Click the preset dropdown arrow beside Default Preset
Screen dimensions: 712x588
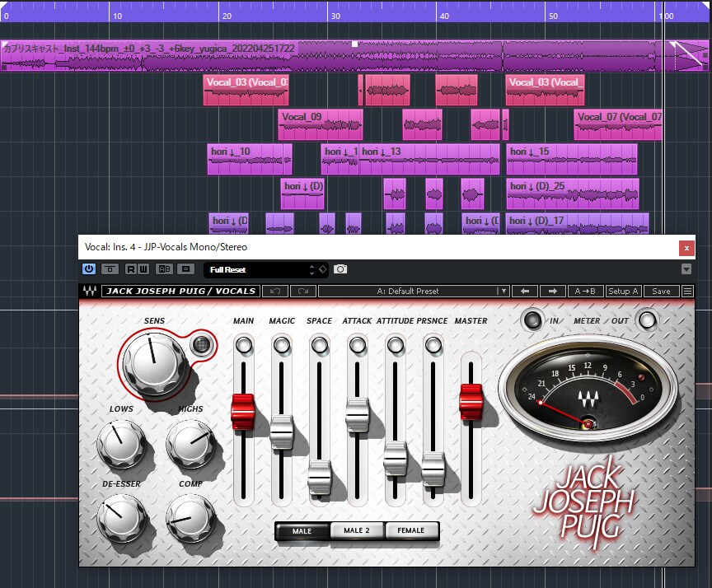click(504, 291)
